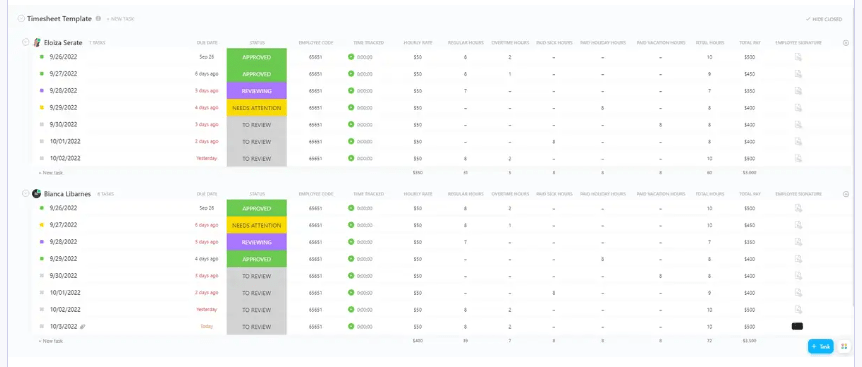Click blue + Task button
The width and height of the screenshot is (862, 367).
click(x=820, y=347)
